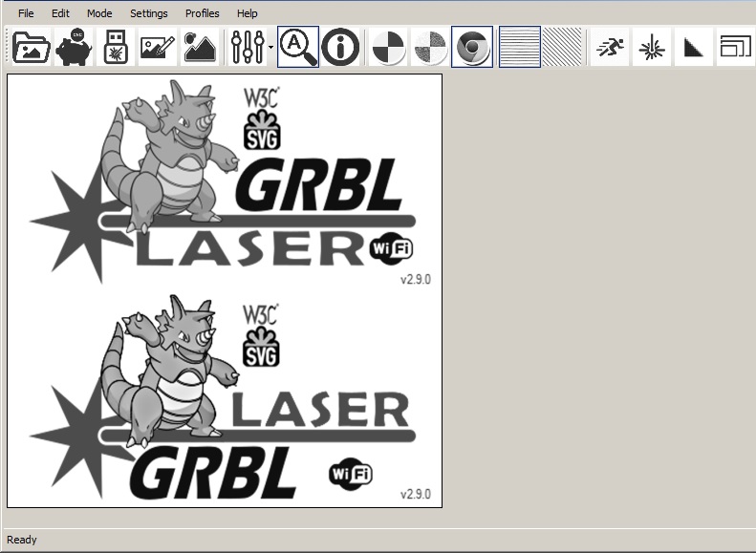Expand the dropdown arrow beside sliders icon
Image resolution: width=756 pixels, height=553 pixels.
coord(271,47)
